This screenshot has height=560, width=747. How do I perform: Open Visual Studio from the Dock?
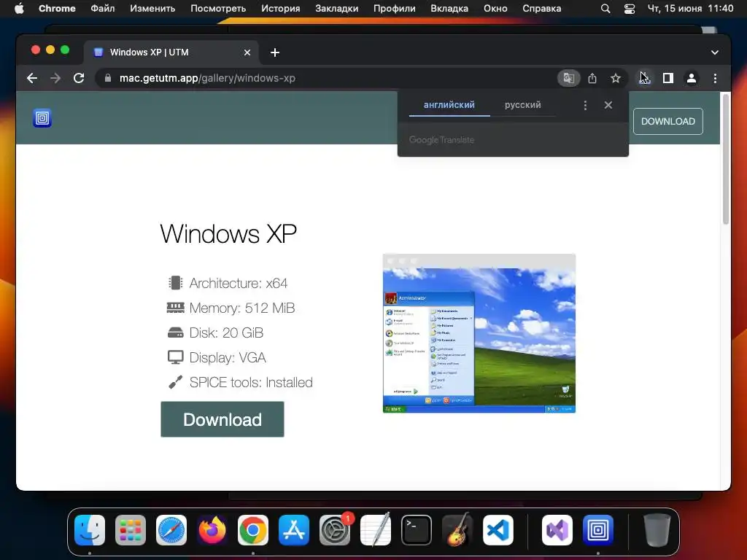point(557,530)
